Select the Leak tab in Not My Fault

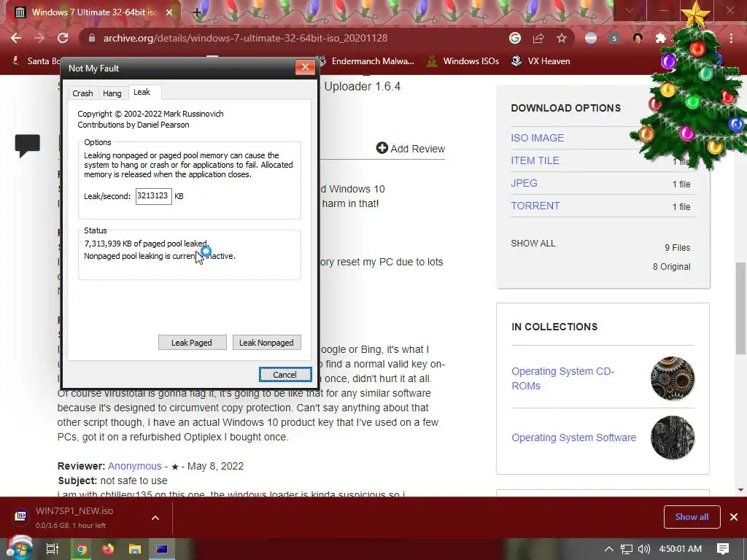click(x=142, y=92)
